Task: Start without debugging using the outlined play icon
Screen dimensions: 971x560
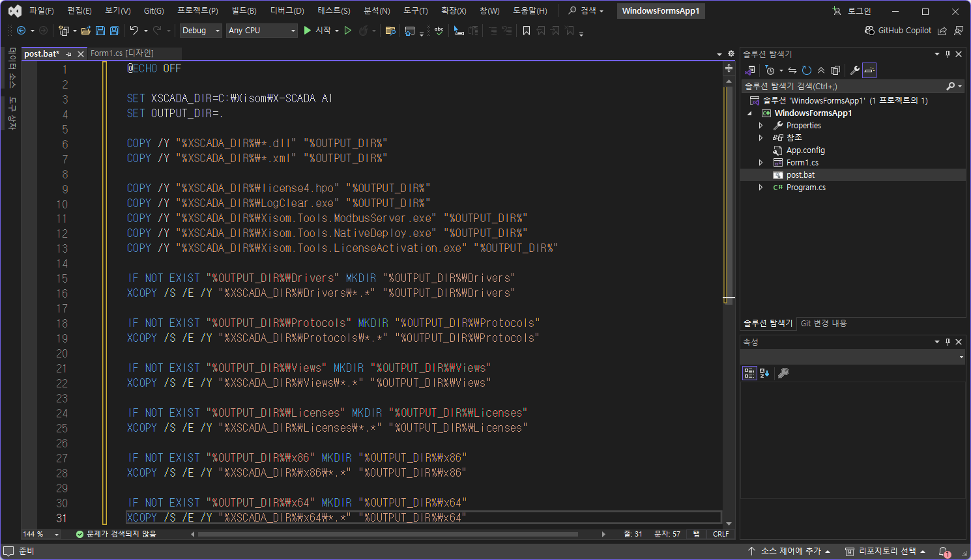Action: (348, 31)
